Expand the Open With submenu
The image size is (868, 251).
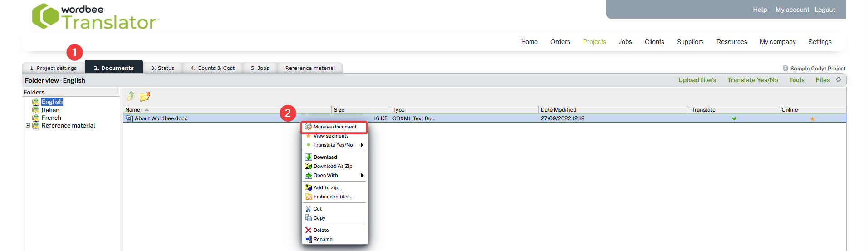pos(362,176)
